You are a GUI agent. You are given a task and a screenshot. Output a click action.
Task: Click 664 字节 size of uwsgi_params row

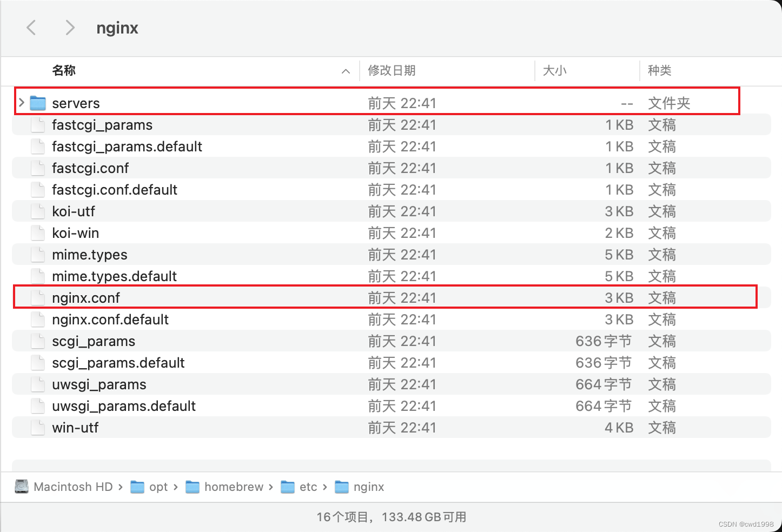tap(604, 384)
